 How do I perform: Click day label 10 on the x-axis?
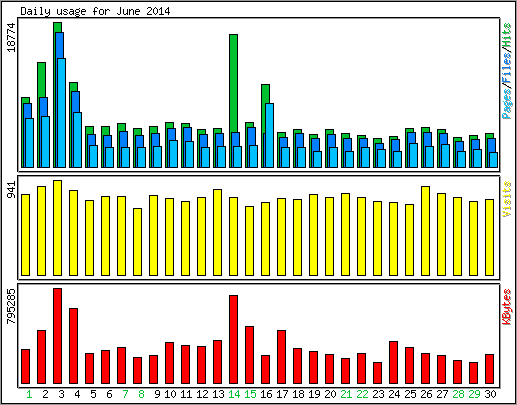point(170,395)
